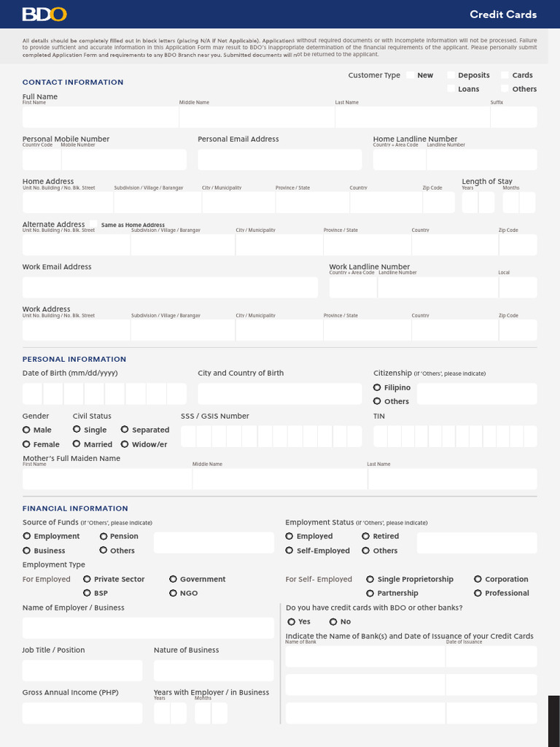Select Private Sector employment type
The height and width of the screenshot is (747, 560).
(x=87, y=578)
